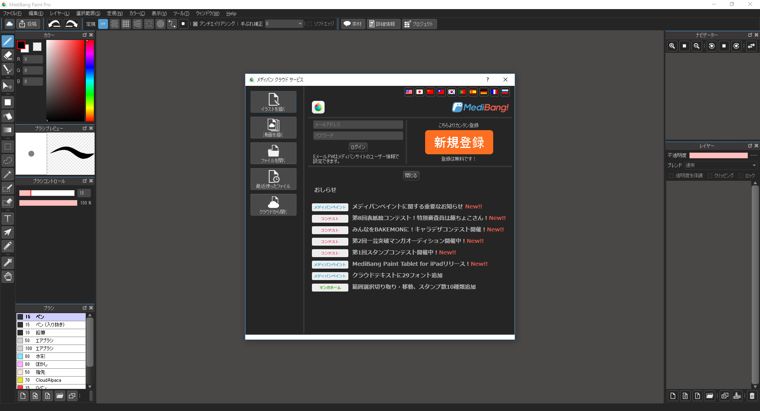Open the File menu
The image size is (760, 411).
(x=12, y=14)
